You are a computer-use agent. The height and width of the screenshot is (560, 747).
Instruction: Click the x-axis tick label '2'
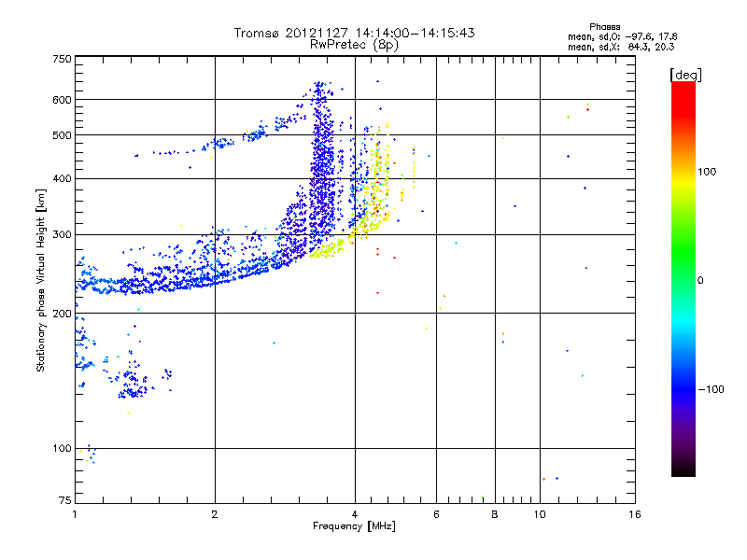click(x=215, y=514)
